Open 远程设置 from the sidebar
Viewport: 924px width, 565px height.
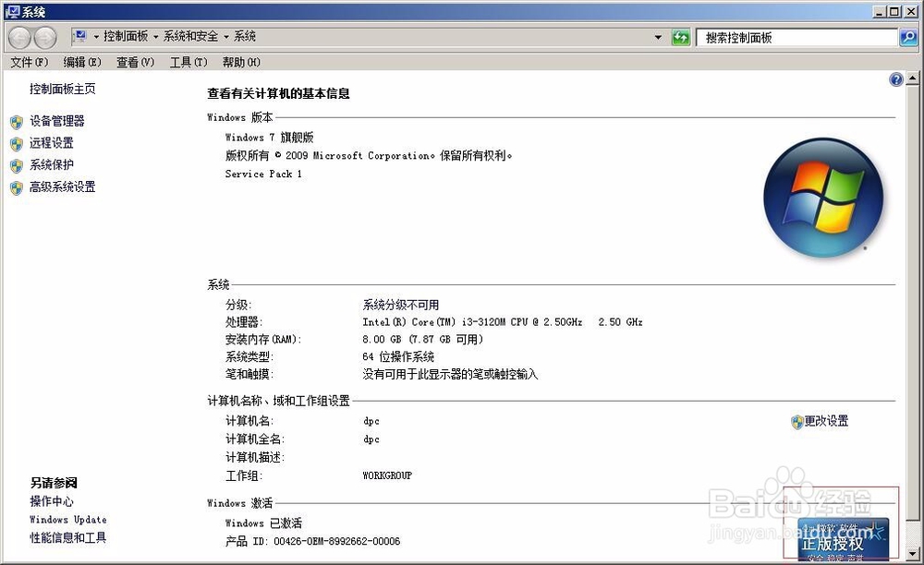(x=51, y=143)
